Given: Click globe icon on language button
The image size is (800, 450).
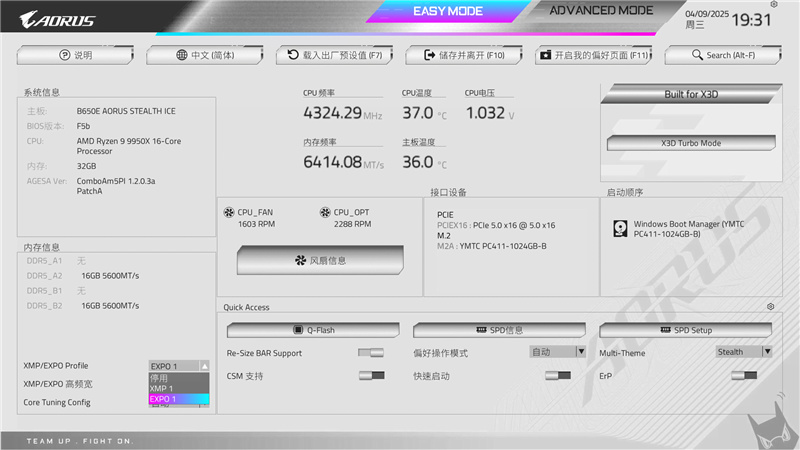Looking at the screenshot, I should 182,55.
